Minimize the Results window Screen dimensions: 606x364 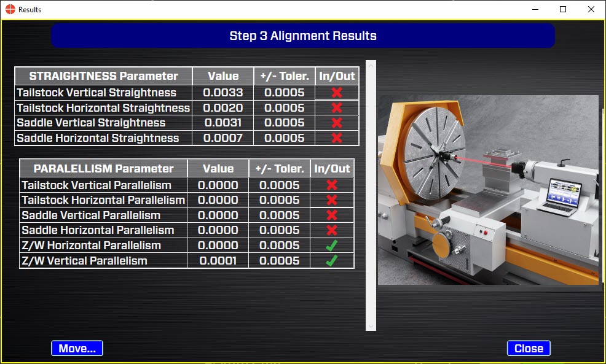[x=535, y=9]
